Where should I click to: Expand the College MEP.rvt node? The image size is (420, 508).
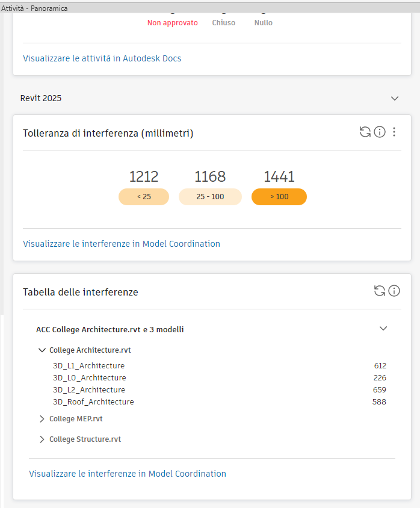pos(42,419)
